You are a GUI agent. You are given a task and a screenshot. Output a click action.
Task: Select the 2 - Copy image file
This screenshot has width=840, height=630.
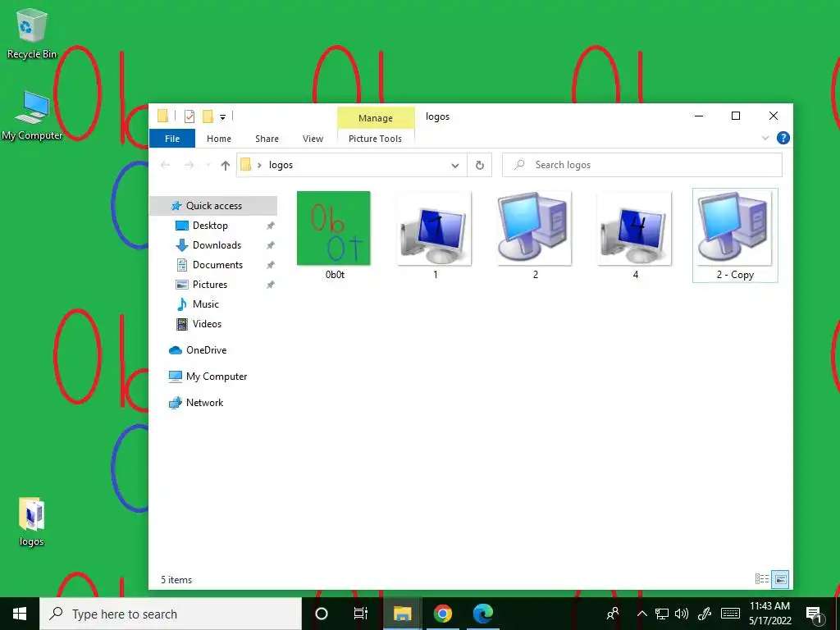pyautogui.click(x=735, y=235)
